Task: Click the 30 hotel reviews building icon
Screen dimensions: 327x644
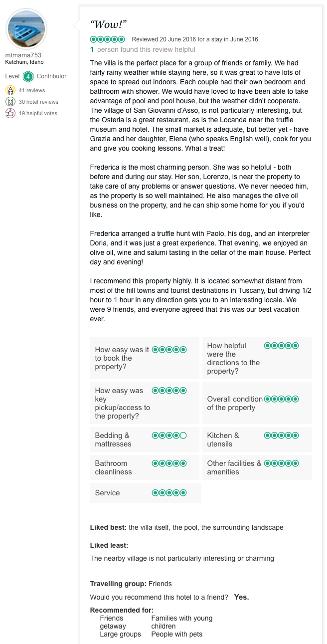Action: 10,102
